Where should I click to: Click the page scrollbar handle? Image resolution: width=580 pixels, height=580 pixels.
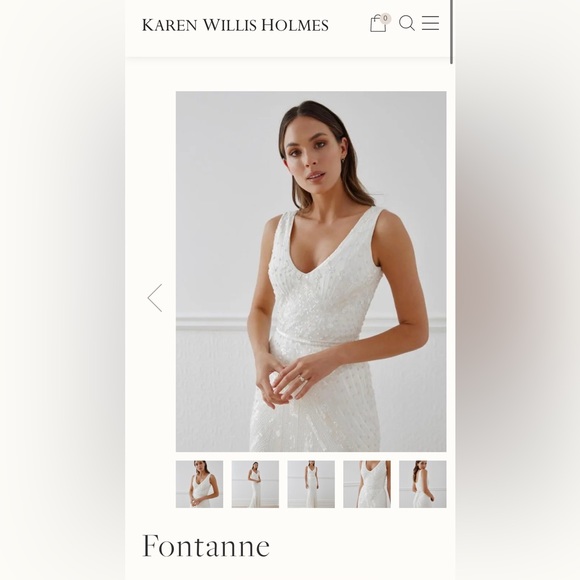click(451, 32)
